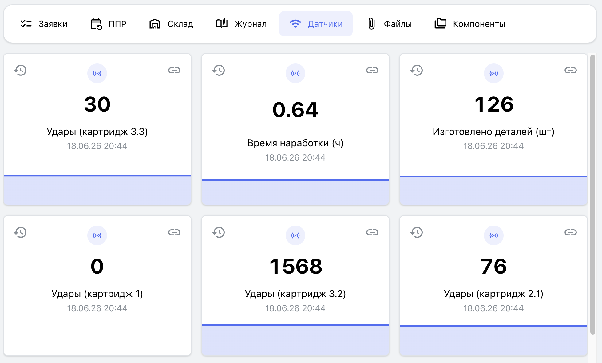The width and height of the screenshot is (602, 363).
Task: Click sensor icon on Время наработки card
Action: (295, 73)
